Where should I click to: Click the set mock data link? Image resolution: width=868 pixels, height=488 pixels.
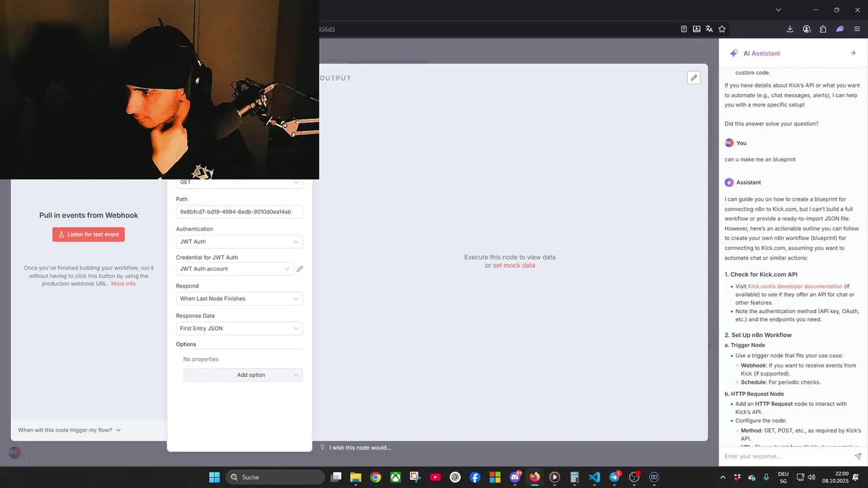[x=514, y=265]
